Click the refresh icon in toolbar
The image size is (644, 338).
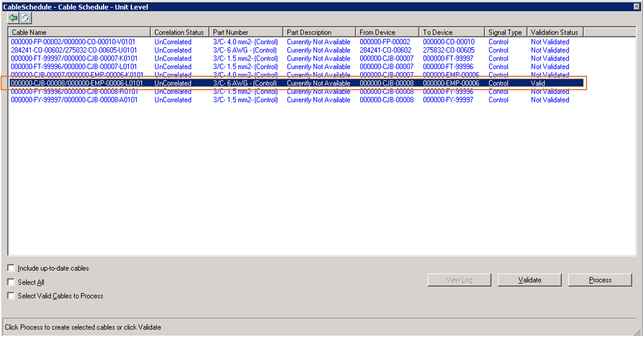click(25, 18)
